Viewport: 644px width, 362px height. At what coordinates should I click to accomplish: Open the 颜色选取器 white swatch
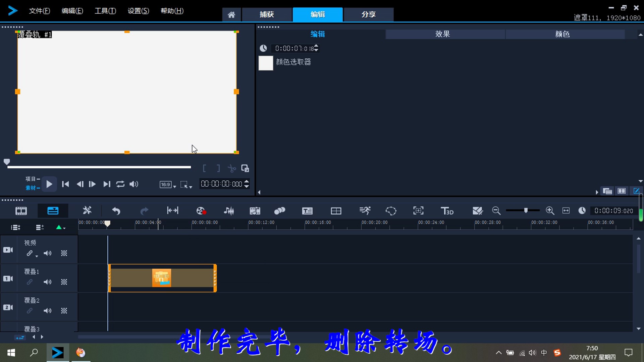(x=266, y=63)
